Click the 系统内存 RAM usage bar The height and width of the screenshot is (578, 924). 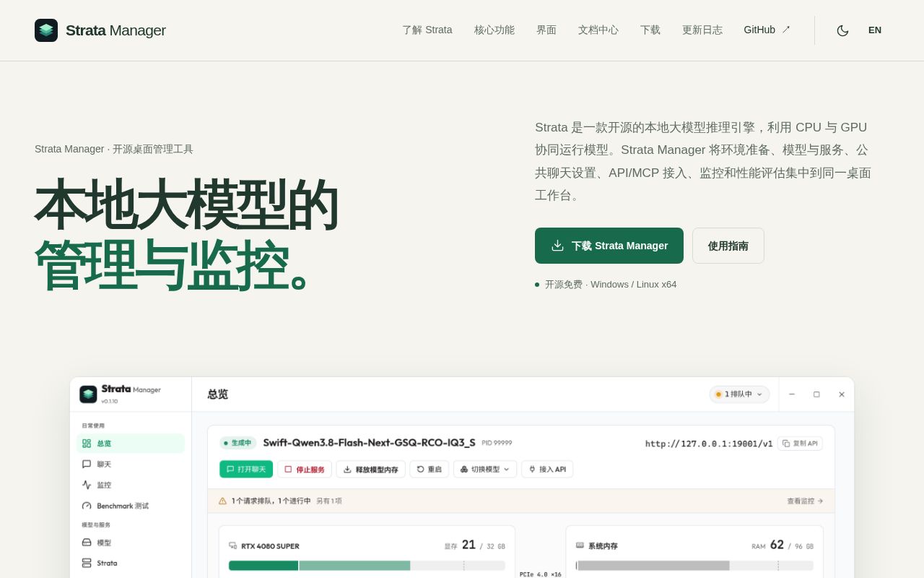694,566
